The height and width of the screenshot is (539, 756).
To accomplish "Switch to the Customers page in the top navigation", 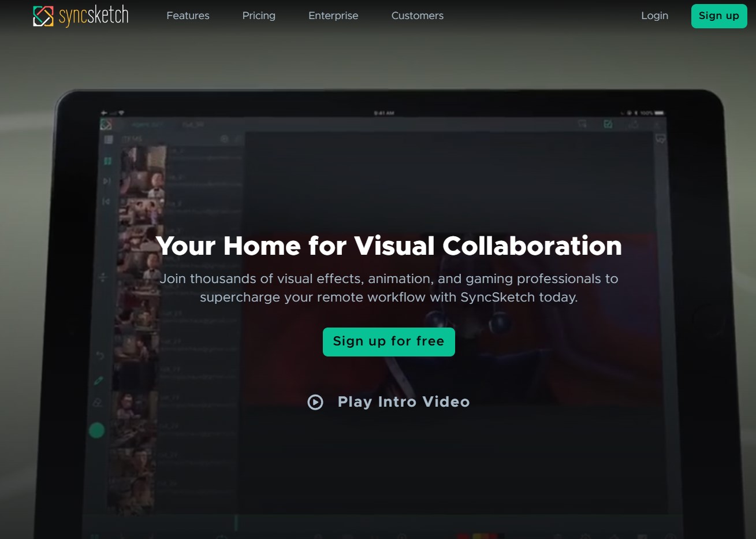I will tap(417, 16).
